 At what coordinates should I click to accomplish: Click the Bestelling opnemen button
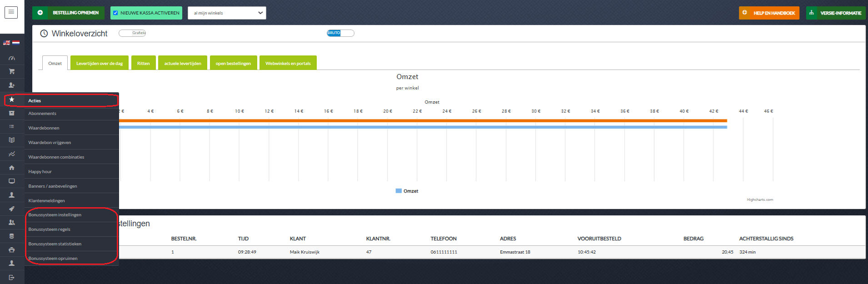click(x=68, y=13)
